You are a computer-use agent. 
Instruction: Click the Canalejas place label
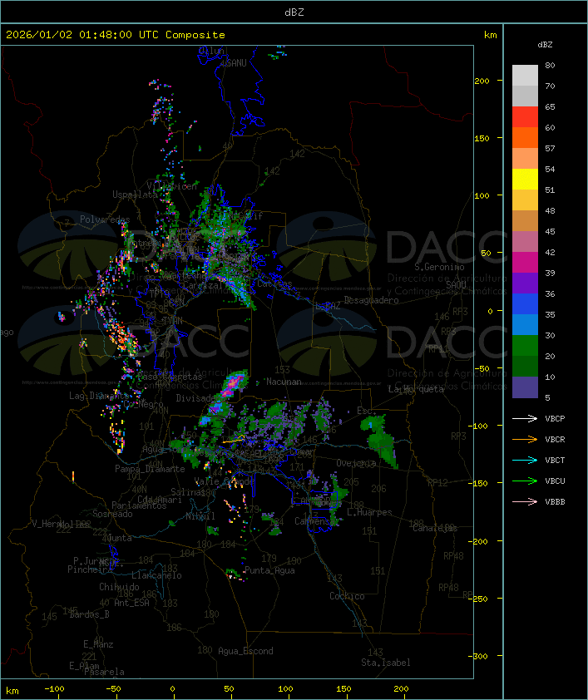pyautogui.click(x=435, y=528)
